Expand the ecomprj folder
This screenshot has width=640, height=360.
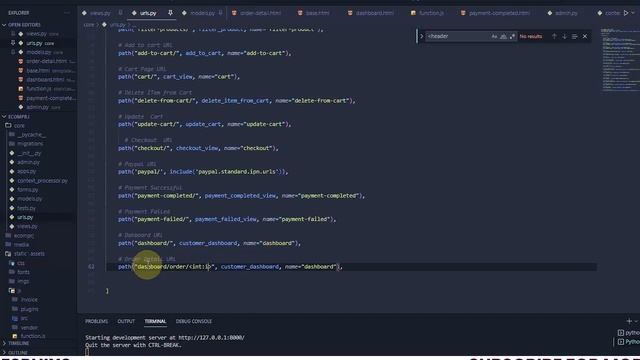coord(24,236)
